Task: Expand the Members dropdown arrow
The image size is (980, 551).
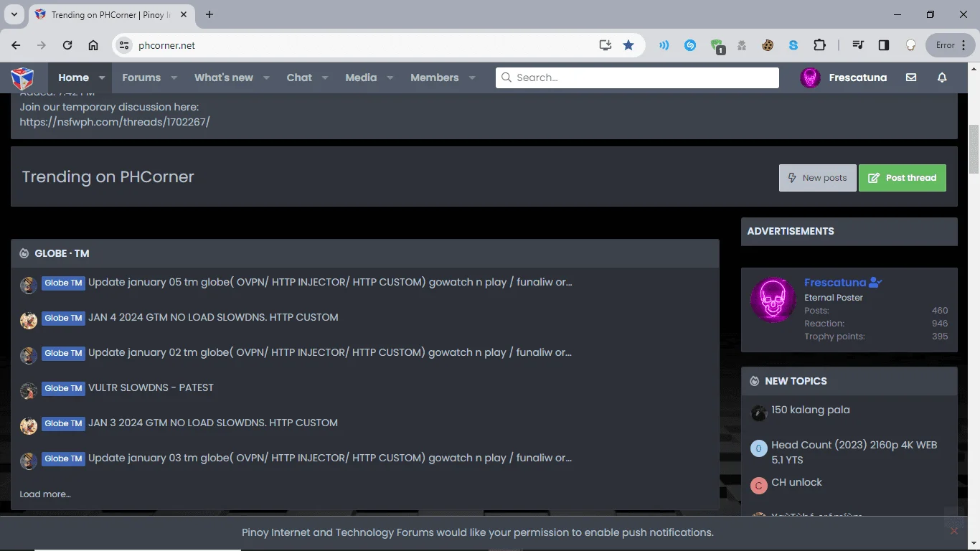Action: tap(472, 77)
